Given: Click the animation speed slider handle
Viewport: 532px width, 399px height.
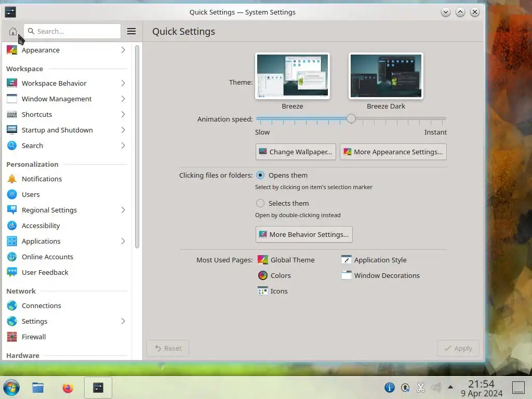Looking at the screenshot, I should (351, 119).
